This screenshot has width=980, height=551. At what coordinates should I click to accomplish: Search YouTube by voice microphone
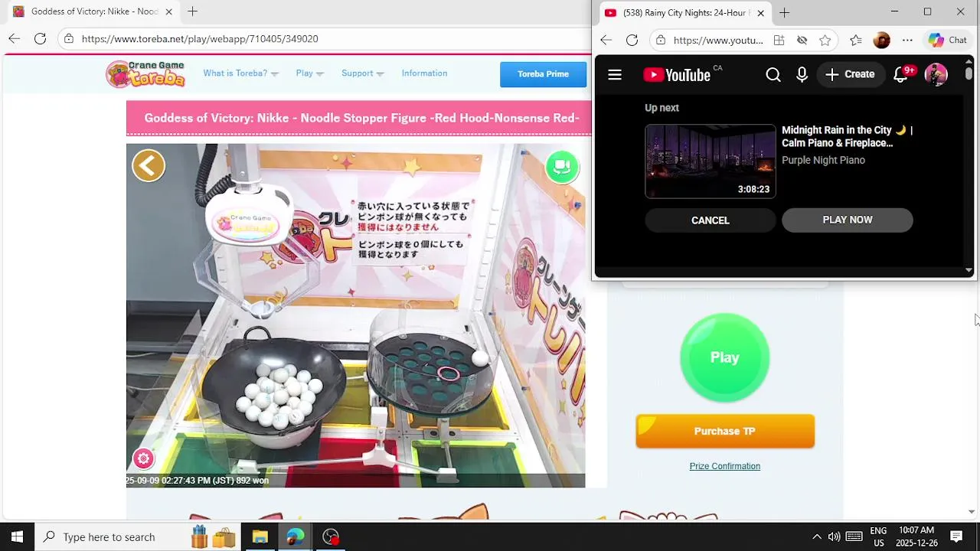pyautogui.click(x=802, y=74)
